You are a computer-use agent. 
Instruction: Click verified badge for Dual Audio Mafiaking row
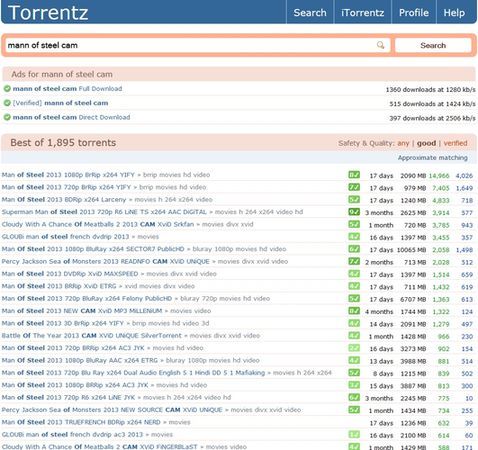point(354,372)
